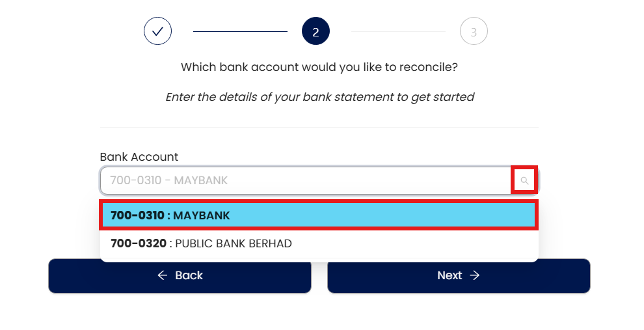Select the step 2 circle indicator
This screenshot has height=330, width=644.
315,31
